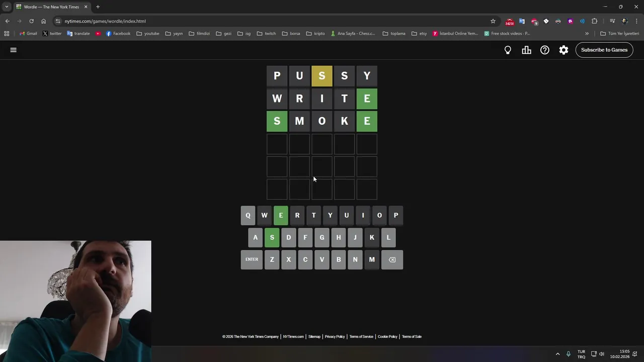The height and width of the screenshot is (362, 644).
Task: Click the system tray volume icon
Action: pyautogui.click(x=602, y=354)
